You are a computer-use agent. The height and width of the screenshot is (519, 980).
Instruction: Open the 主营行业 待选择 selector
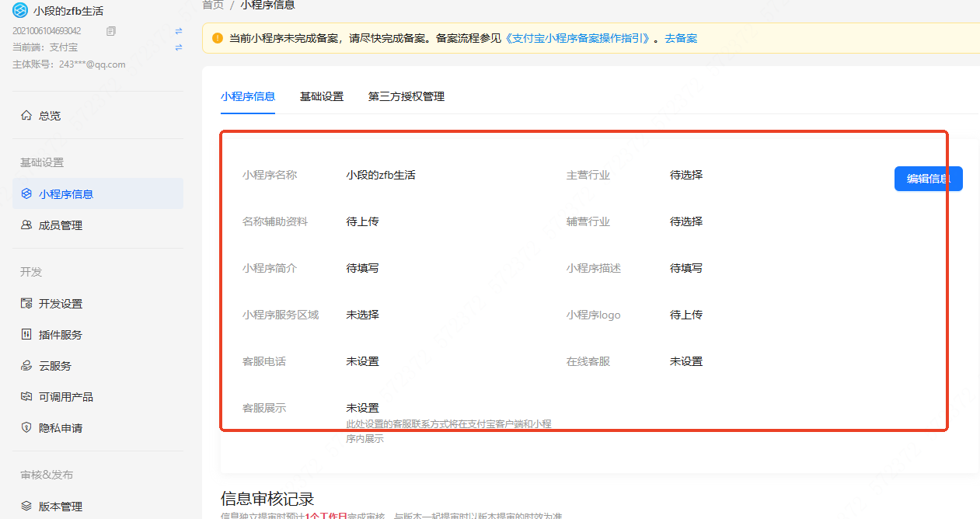685,175
